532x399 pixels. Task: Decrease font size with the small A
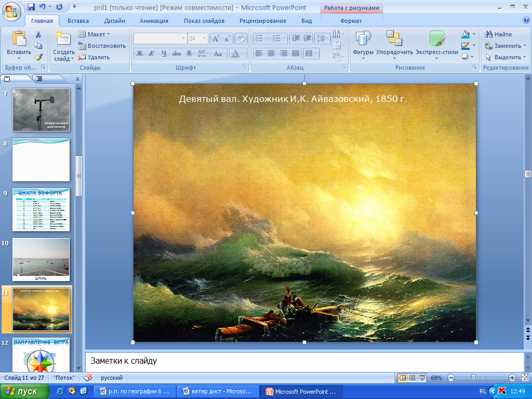(227, 38)
